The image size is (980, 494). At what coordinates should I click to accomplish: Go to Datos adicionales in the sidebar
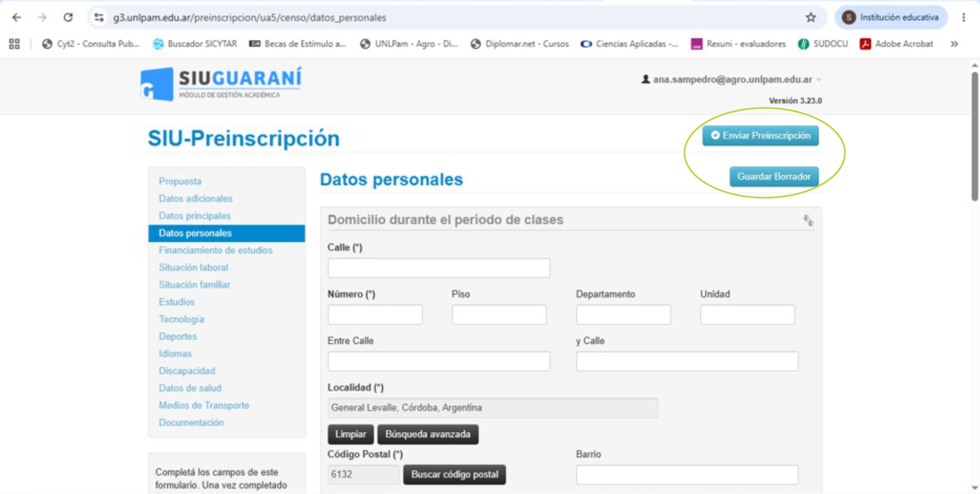195,199
